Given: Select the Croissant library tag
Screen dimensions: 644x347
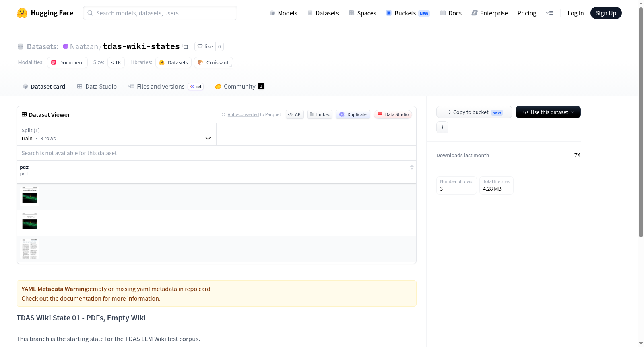Looking at the screenshot, I should (213, 62).
